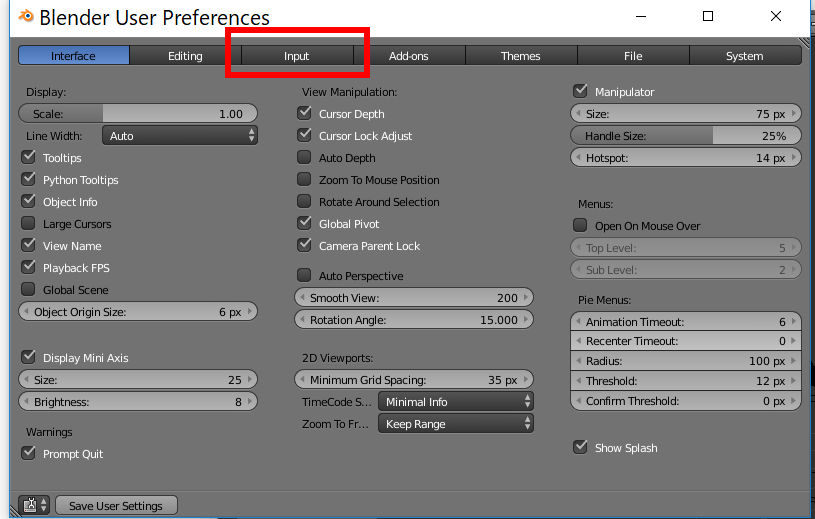815x519 pixels.
Task: Disable the Manipulator checkbox
Action: 580,91
